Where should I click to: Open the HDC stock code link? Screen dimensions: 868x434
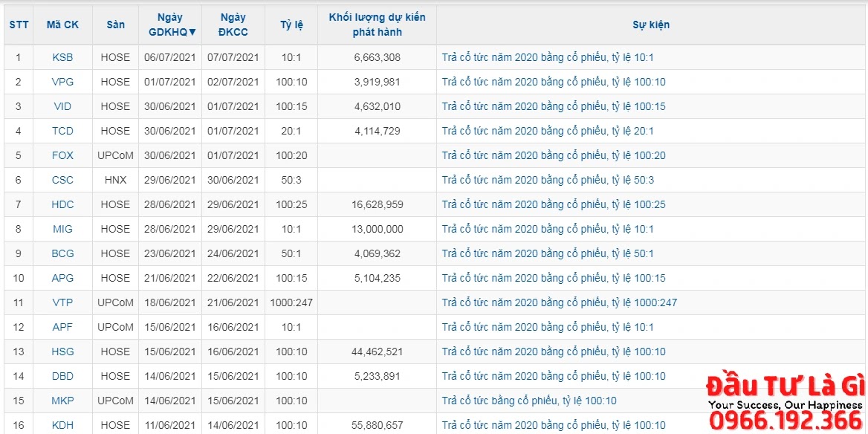click(62, 205)
